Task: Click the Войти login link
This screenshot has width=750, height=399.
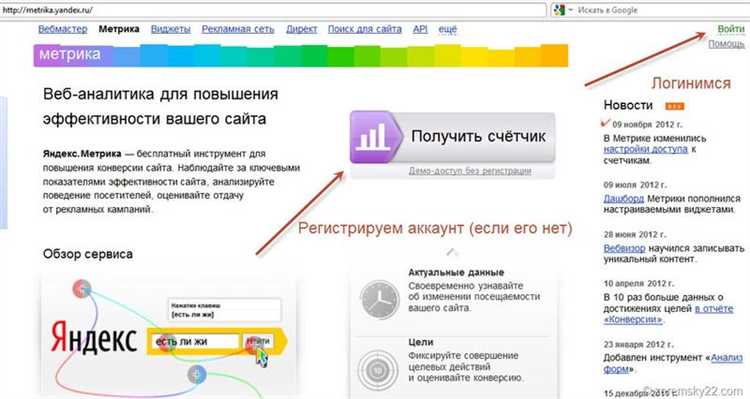Action: tap(731, 29)
